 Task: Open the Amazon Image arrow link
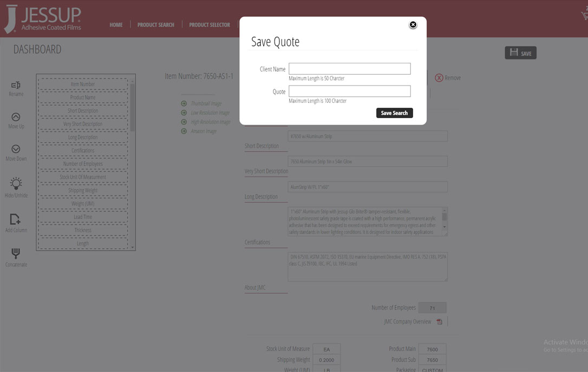(184, 131)
